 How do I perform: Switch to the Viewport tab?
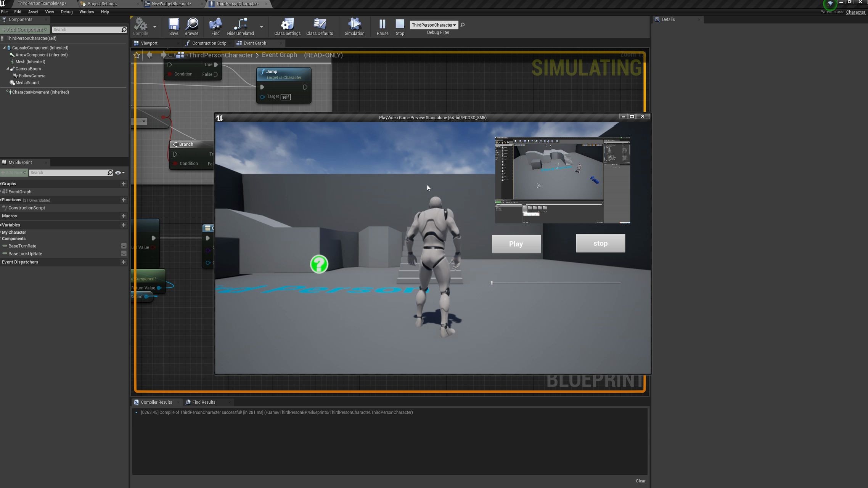click(149, 43)
